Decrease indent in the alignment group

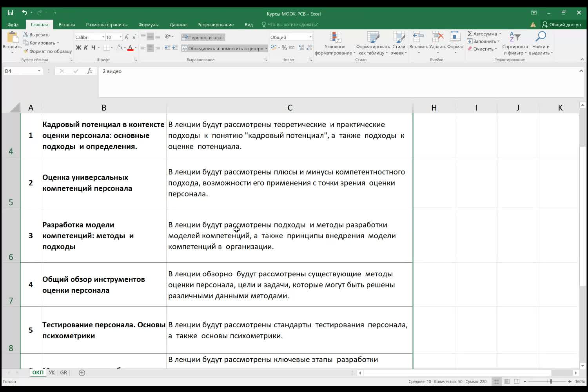(x=167, y=48)
